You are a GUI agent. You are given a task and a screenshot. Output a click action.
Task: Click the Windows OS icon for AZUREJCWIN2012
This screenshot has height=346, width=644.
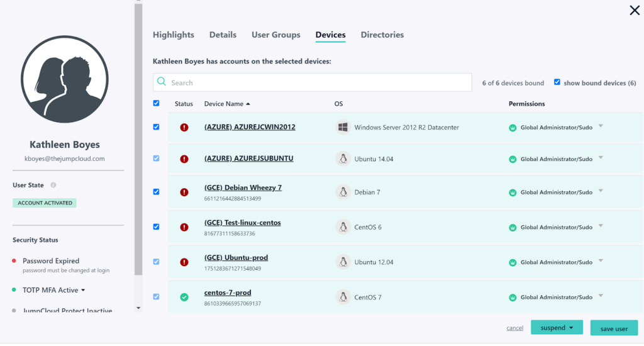click(343, 127)
